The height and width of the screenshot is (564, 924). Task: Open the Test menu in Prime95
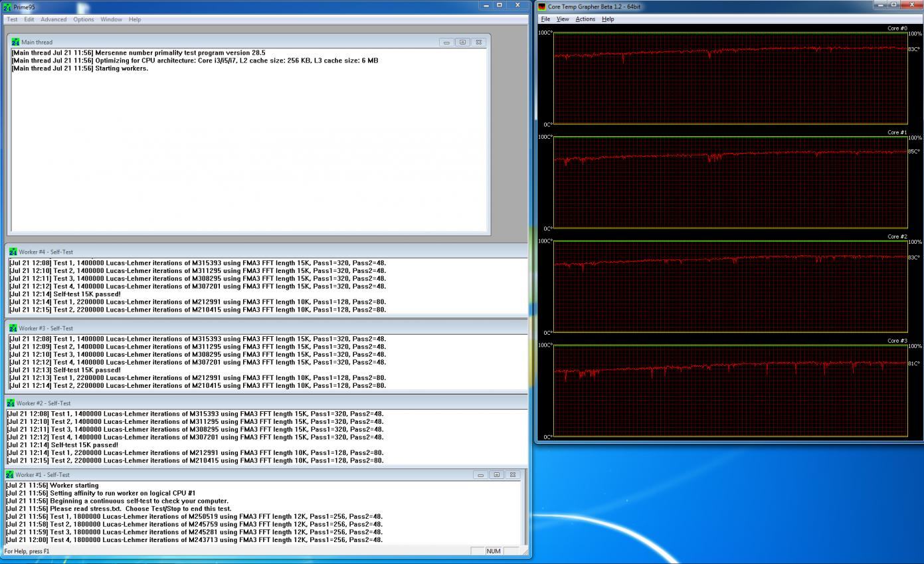coord(12,19)
